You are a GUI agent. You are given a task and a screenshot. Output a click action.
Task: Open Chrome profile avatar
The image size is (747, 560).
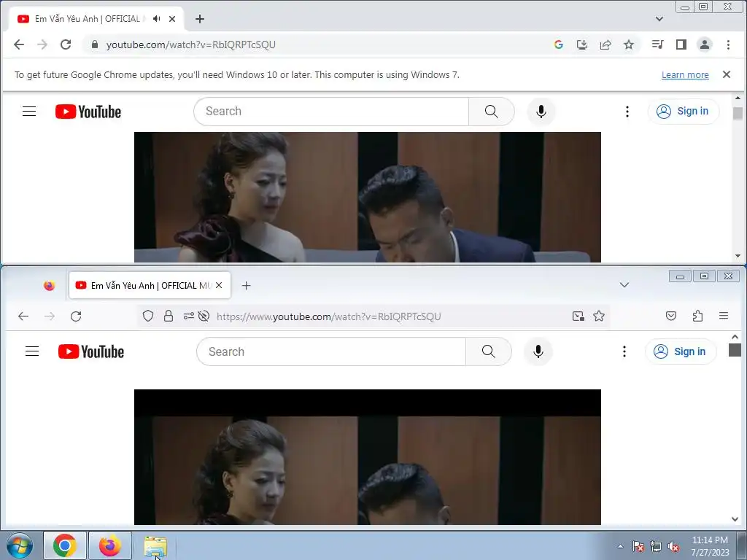click(704, 44)
